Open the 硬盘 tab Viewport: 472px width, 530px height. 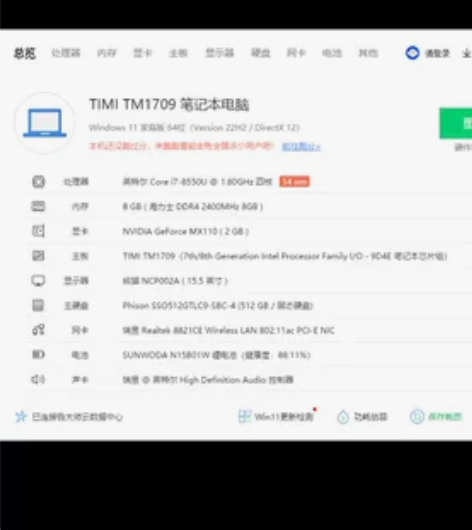(260, 53)
